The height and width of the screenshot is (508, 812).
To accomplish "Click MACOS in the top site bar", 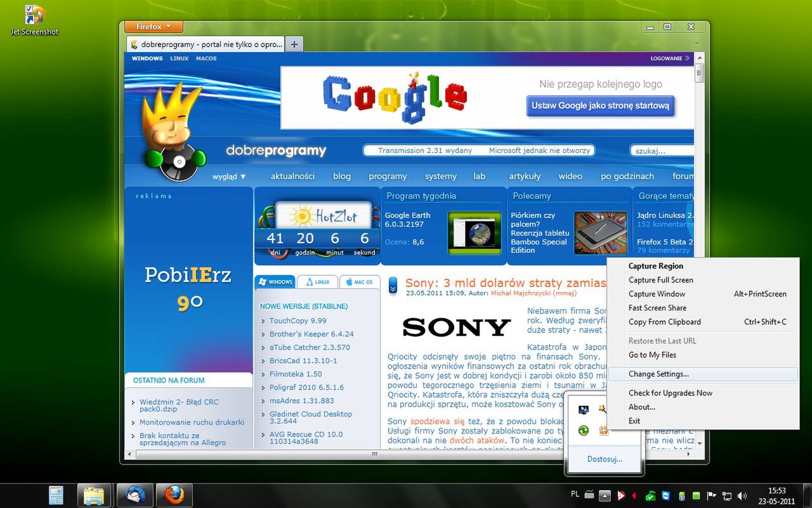I will click(206, 58).
